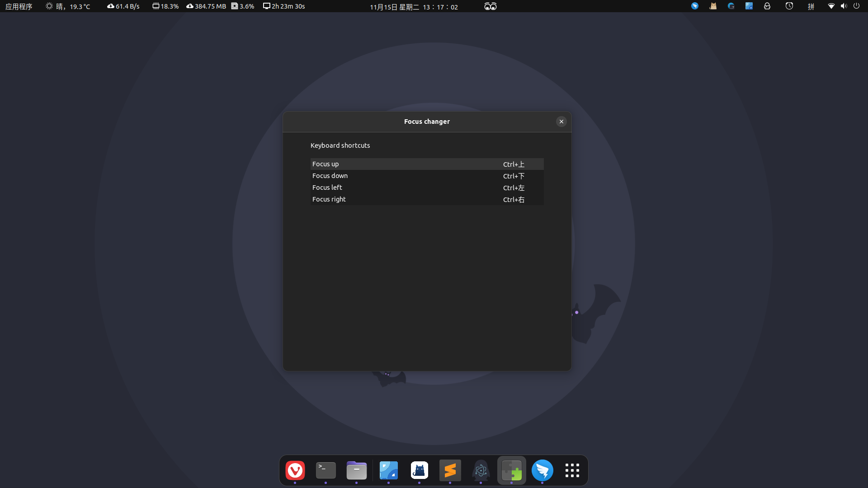This screenshot has width=868, height=488.
Task: Open the 应用程序 menu in top bar
Action: [x=19, y=6]
